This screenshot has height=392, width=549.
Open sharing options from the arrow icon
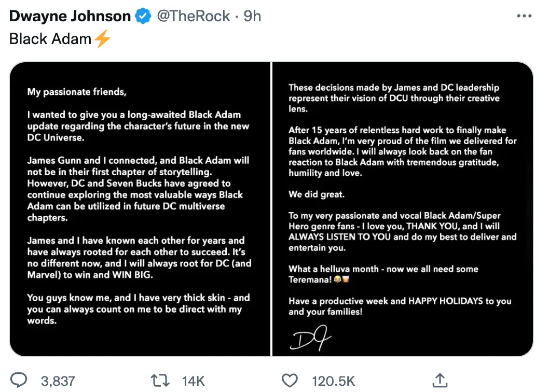[x=439, y=380]
